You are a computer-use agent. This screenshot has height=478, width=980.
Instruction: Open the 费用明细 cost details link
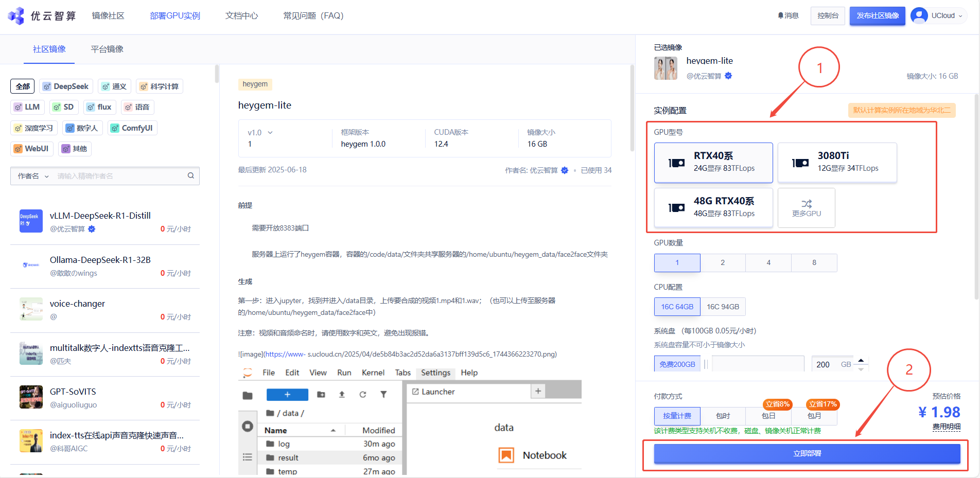[947, 427]
